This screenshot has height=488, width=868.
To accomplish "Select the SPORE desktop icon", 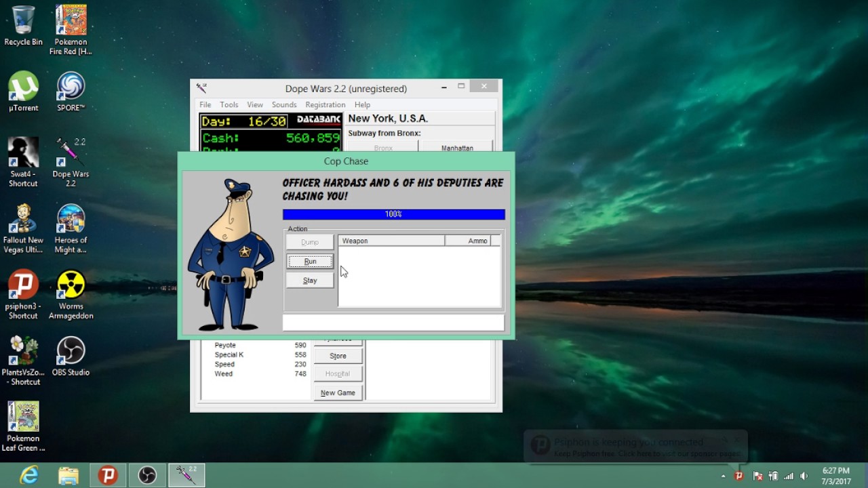I will click(x=71, y=91).
